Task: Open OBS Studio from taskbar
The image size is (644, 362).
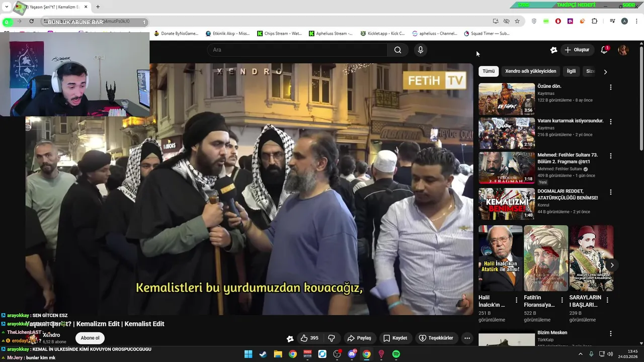Action: click(x=337, y=354)
